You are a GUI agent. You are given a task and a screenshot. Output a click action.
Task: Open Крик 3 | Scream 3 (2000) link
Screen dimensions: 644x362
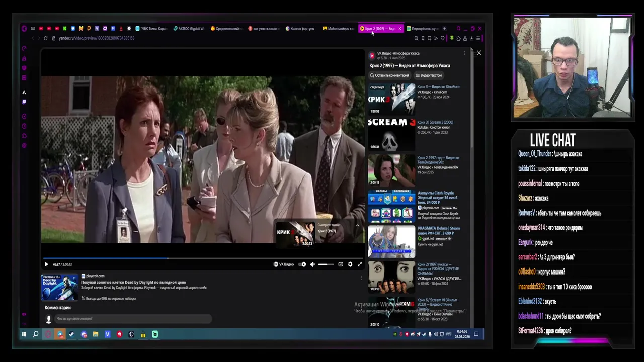tap(435, 122)
